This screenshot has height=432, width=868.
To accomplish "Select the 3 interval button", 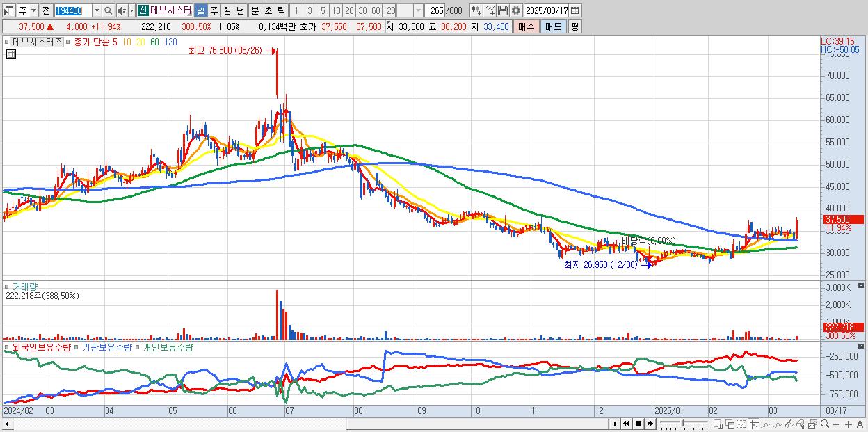I will (x=310, y=10).
